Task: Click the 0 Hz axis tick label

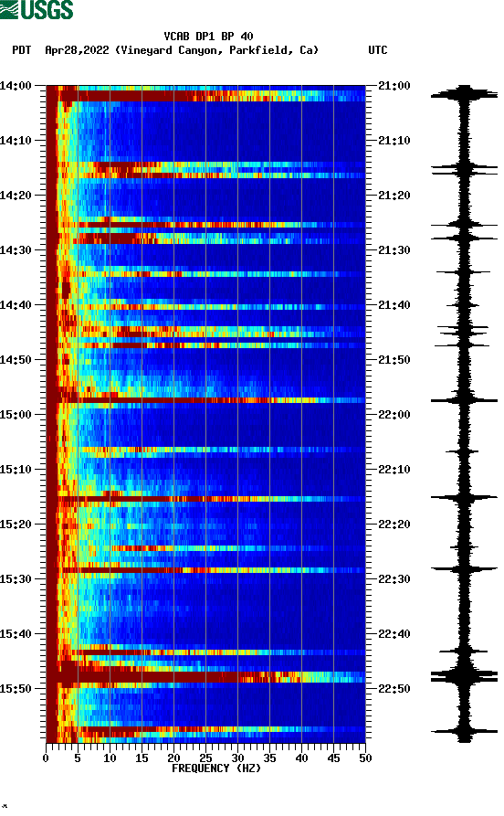Action: pyautogui.click(x=46, y=758)
